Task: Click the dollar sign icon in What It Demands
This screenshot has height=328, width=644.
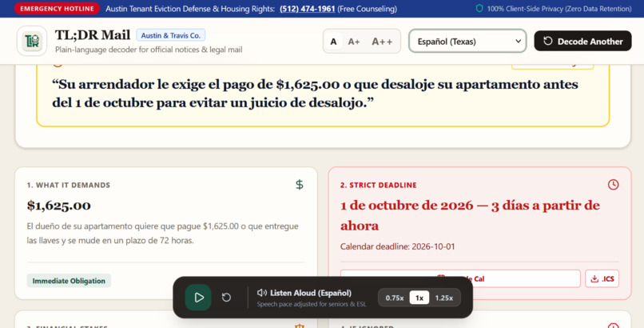Action: (x=300, y=185)
